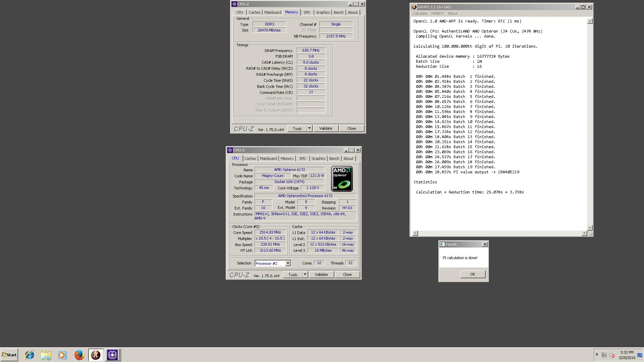Click the volume tray icon
Image resolution: width=644 pixels, height=362 pixels.
(612, 355)
